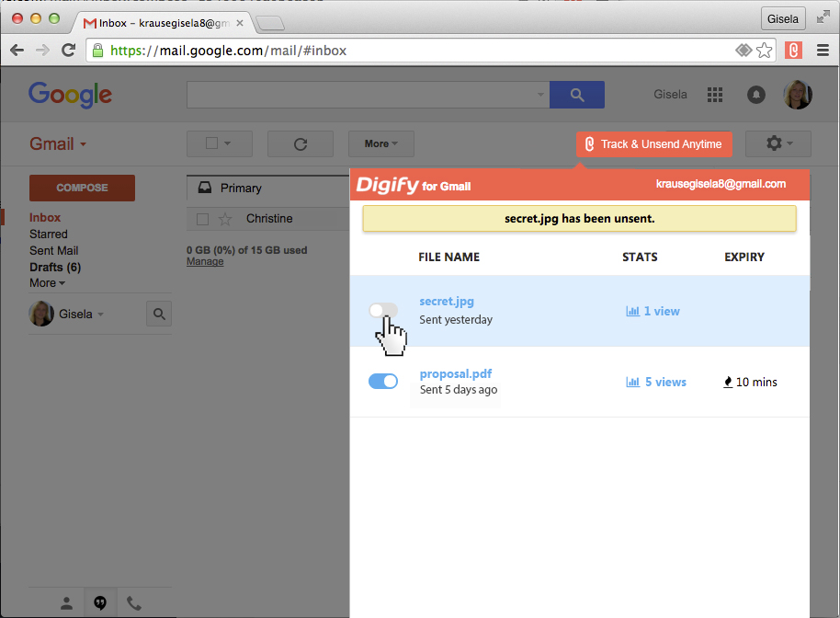Screen dimensions: 840x618
Task: Go to Sent Mail
Action: click(53, 251)
